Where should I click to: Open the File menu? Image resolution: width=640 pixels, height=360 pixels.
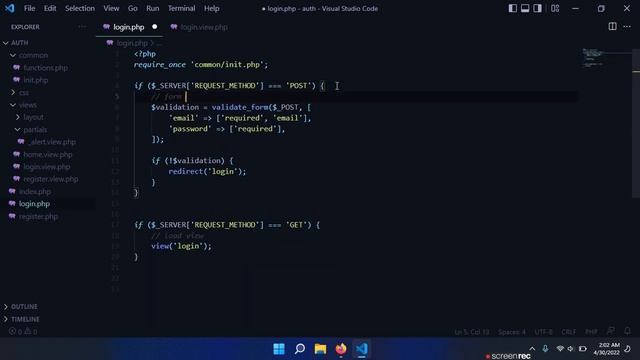(x=29, y=8)
